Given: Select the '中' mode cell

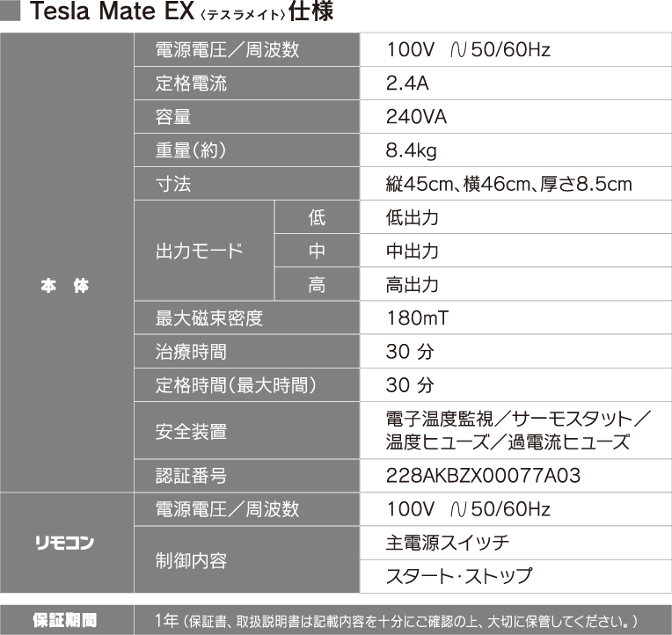Looking at the screenshot, I should click(317, 251).
